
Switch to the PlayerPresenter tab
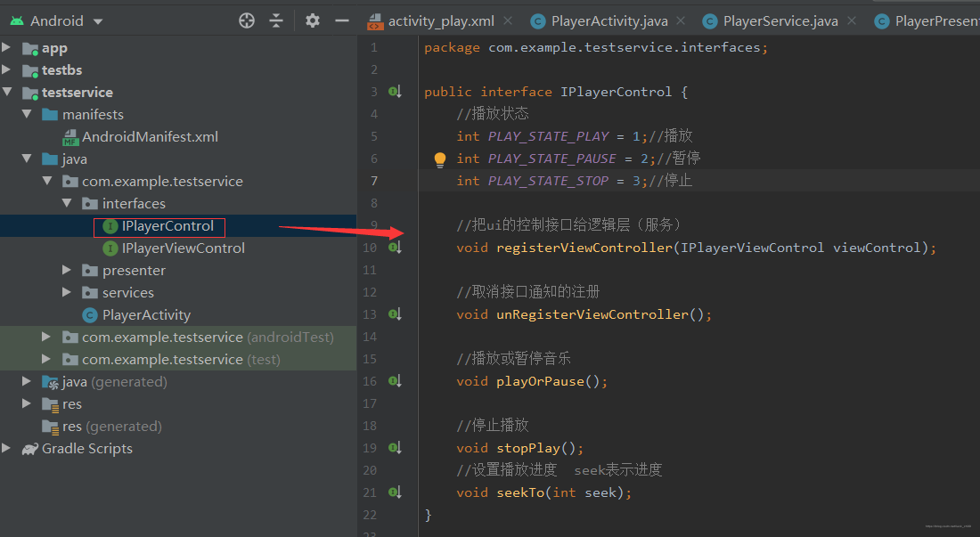(936, 21)
